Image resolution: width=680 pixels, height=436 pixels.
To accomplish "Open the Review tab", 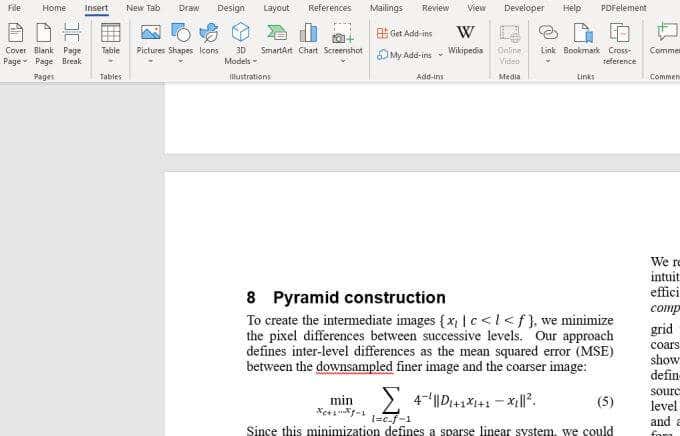I will (x=435, y=8).
